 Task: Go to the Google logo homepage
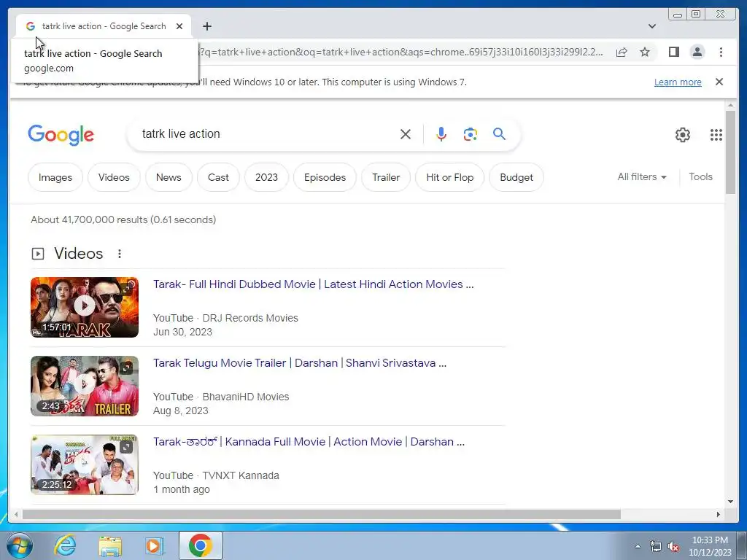61,135
